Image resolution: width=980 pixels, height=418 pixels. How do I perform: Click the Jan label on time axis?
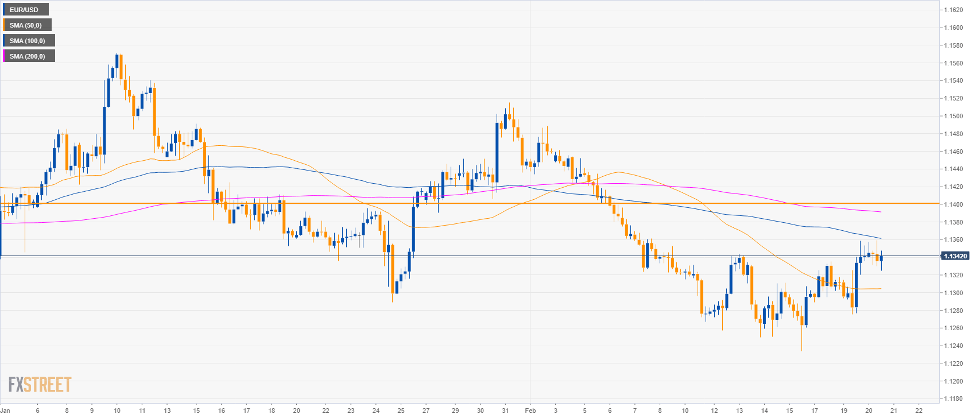coord(6,411)
